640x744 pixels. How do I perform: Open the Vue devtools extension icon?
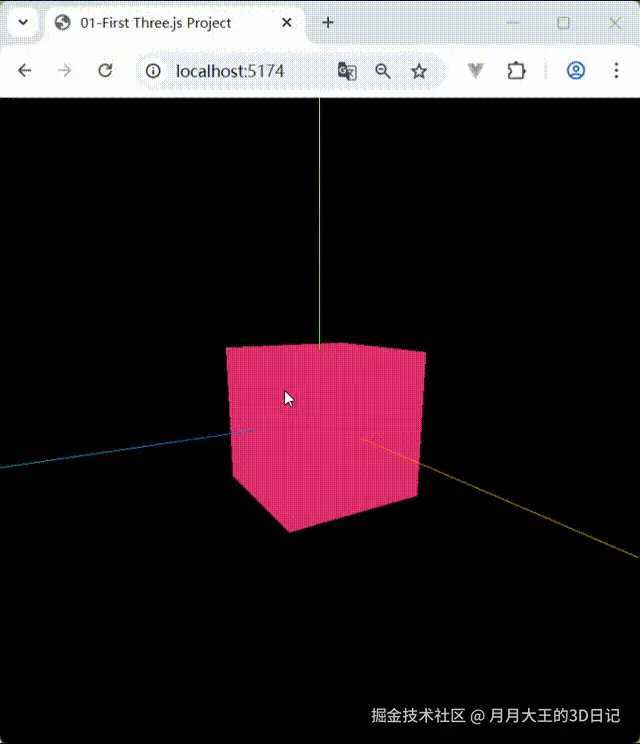tap(475, 71)
